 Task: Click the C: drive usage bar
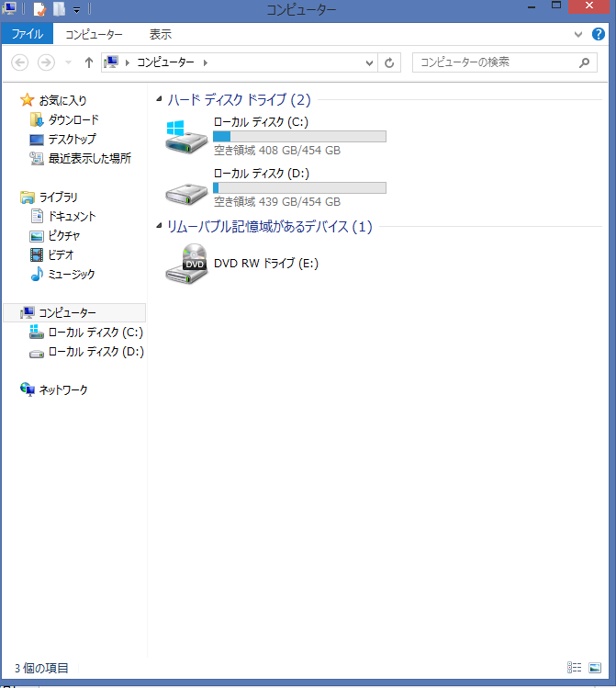pyautogui.click(x=299, y=137)
